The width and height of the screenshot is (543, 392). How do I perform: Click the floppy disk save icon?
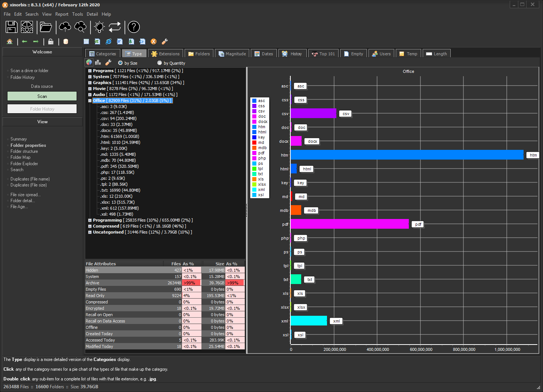click(12, 27)
